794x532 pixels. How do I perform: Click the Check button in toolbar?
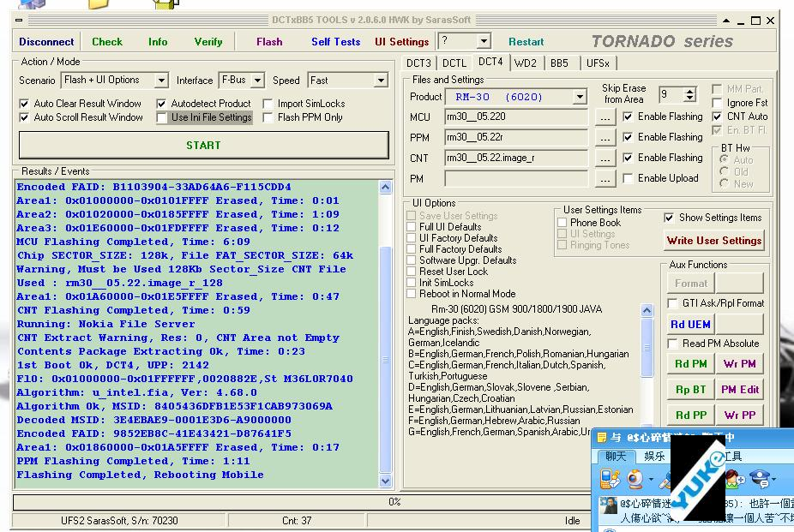107,42
